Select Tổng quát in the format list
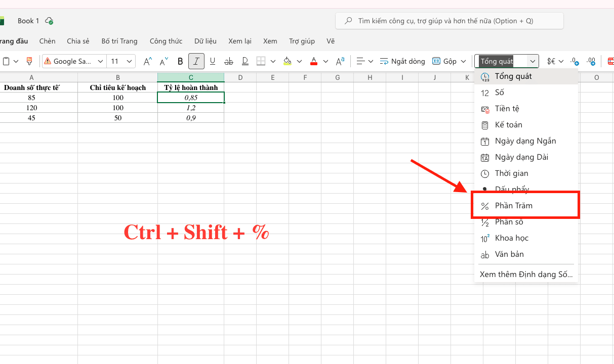 click(x=526, y=76)
